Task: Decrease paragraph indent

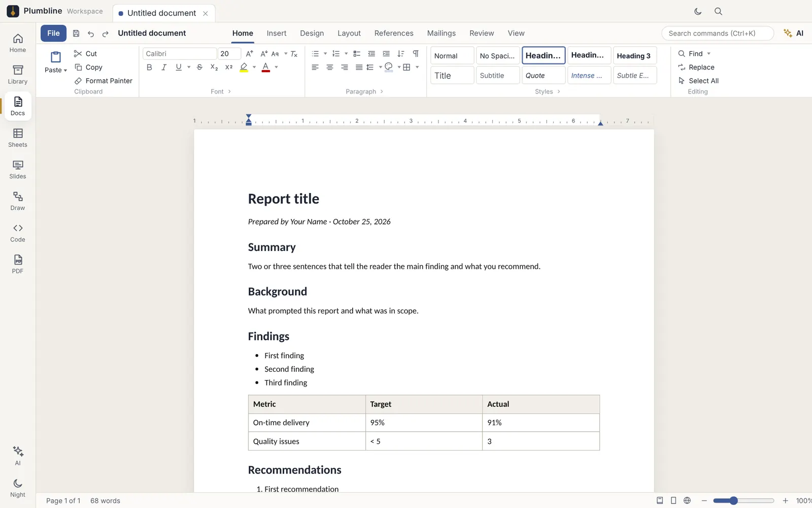Action: 371,54
